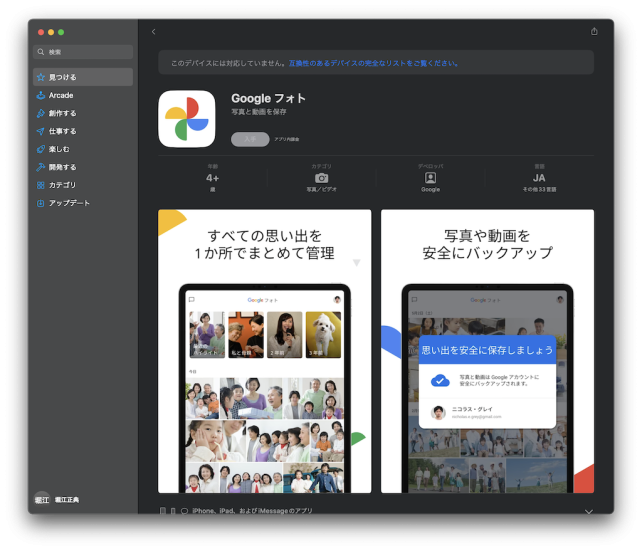Viewport: 642px width, 551px height.
Task: Click the developer person icon
Action: [x=430, y=178]
